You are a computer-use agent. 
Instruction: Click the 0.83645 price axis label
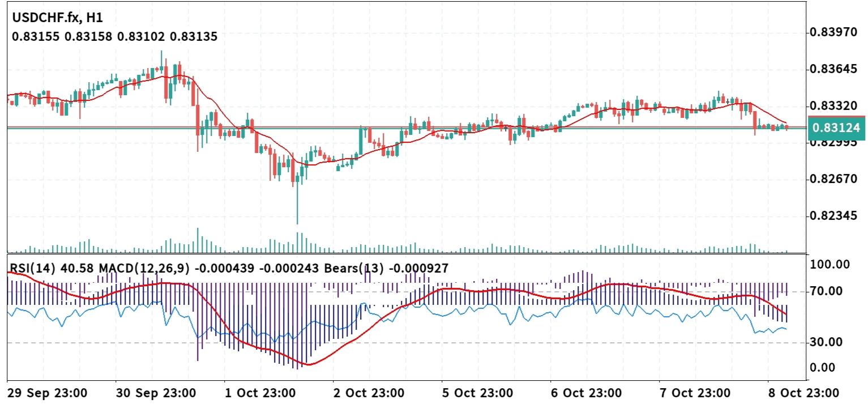(834, 69)
